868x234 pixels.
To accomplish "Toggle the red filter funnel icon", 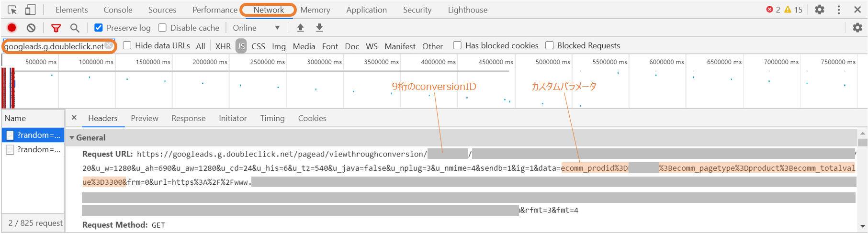I will [56, 28].
